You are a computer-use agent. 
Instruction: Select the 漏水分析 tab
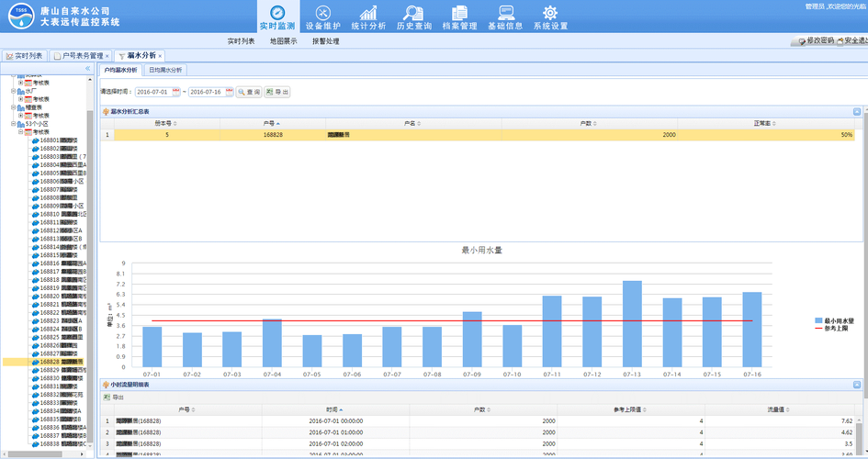coord(141,56)
